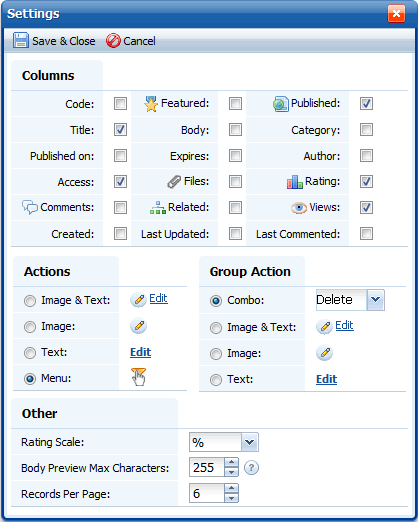Tick the Category column checkbox
The height and width of the screenshot is (522, 418).
click(366, 129)
